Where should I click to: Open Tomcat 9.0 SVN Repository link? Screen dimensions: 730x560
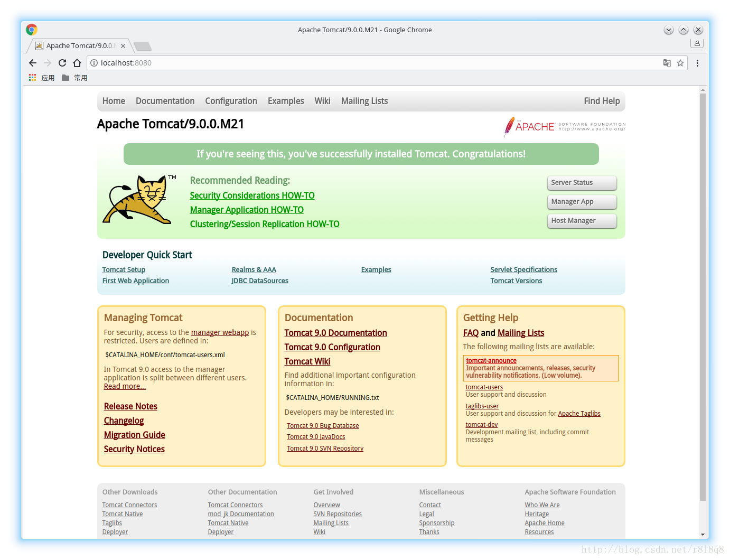click(325, 449)
